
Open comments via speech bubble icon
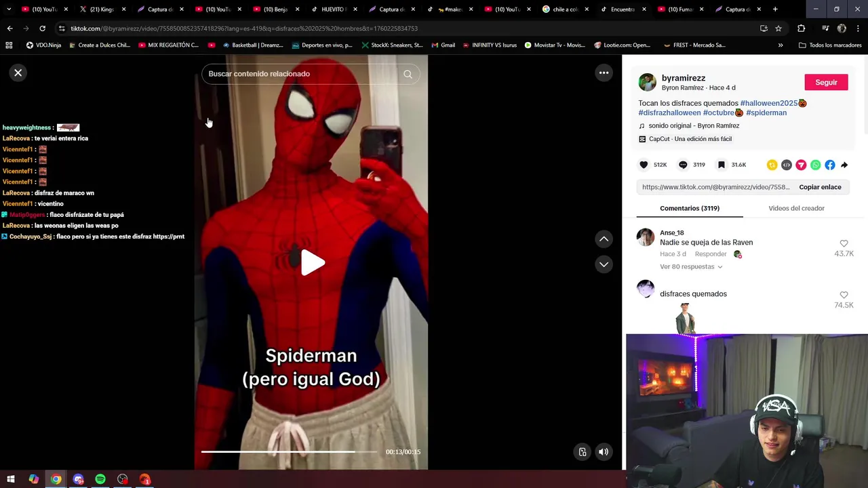tap(683, 165)
